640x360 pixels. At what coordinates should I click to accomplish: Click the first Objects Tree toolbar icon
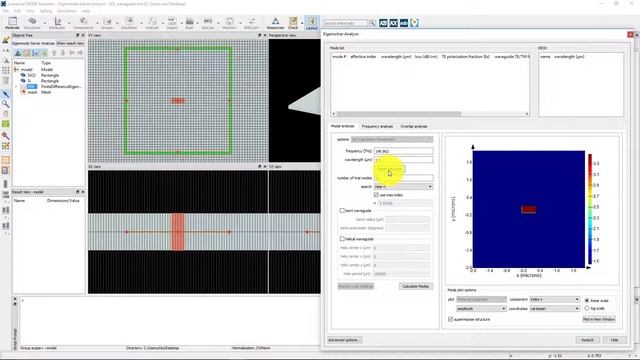18,53
